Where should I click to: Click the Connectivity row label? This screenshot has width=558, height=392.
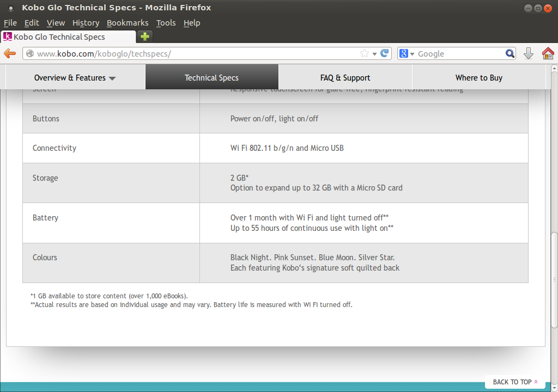(54, 148)
